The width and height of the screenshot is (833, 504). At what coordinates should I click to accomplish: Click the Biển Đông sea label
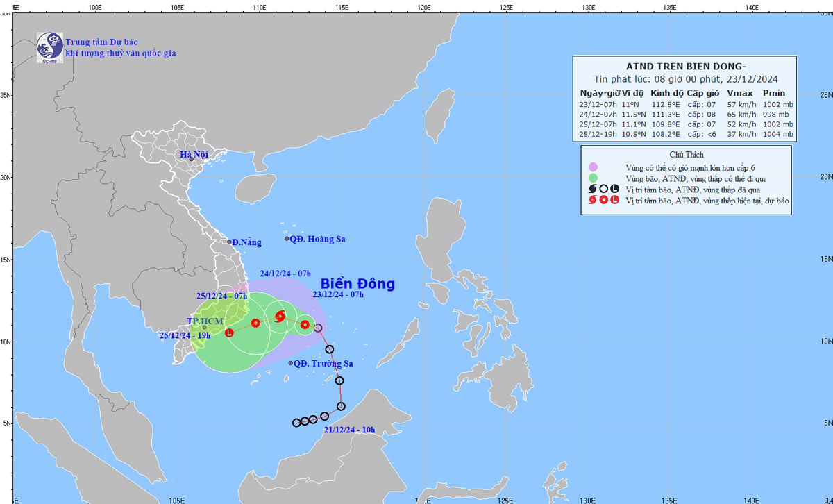(x=357, y=284)
